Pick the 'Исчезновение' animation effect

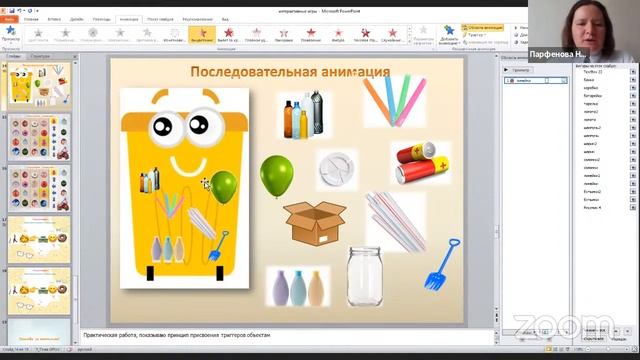pos(174,35)
